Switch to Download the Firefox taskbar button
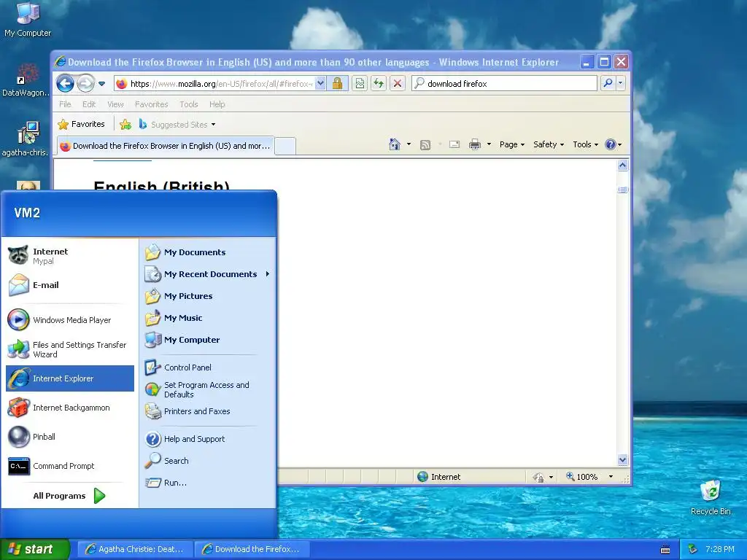 click(x=252, y=549)
